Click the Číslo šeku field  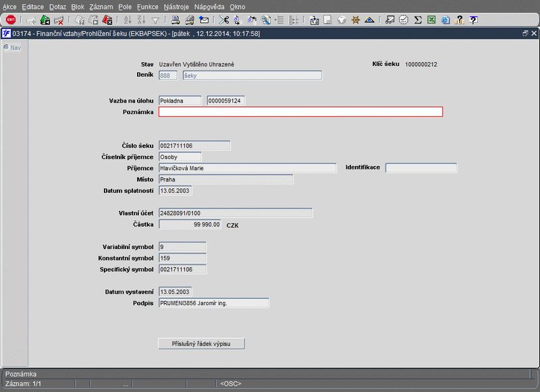194,146
